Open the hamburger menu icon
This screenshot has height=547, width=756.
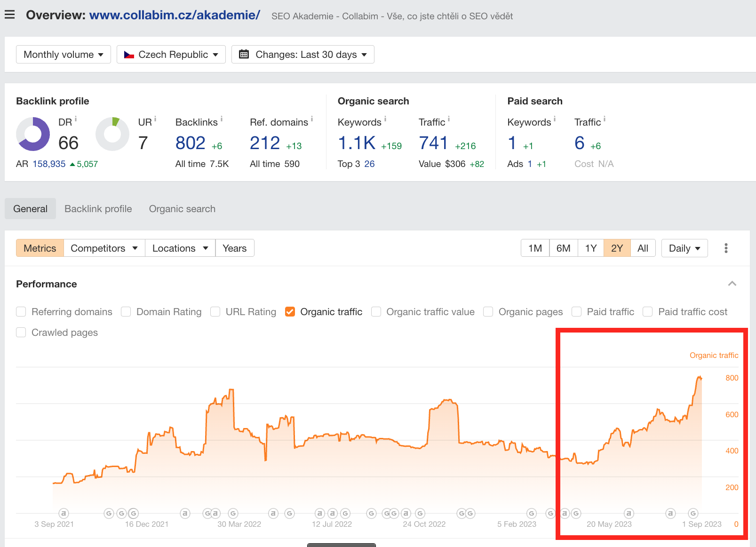[x=9, y=15]
